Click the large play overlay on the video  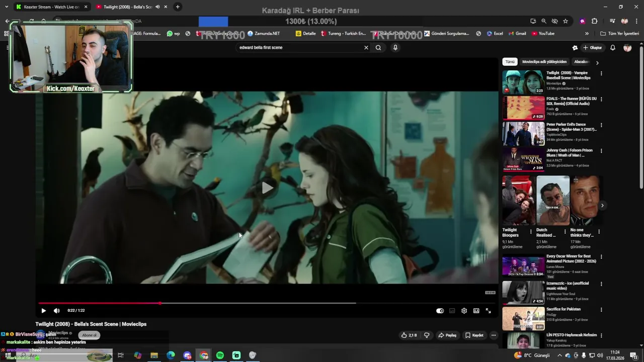(x=267, y=188)
